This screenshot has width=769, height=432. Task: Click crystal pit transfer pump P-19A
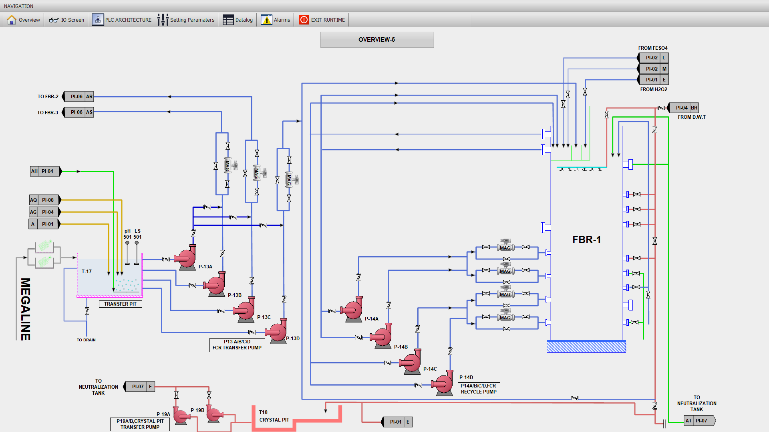[181, 412]
